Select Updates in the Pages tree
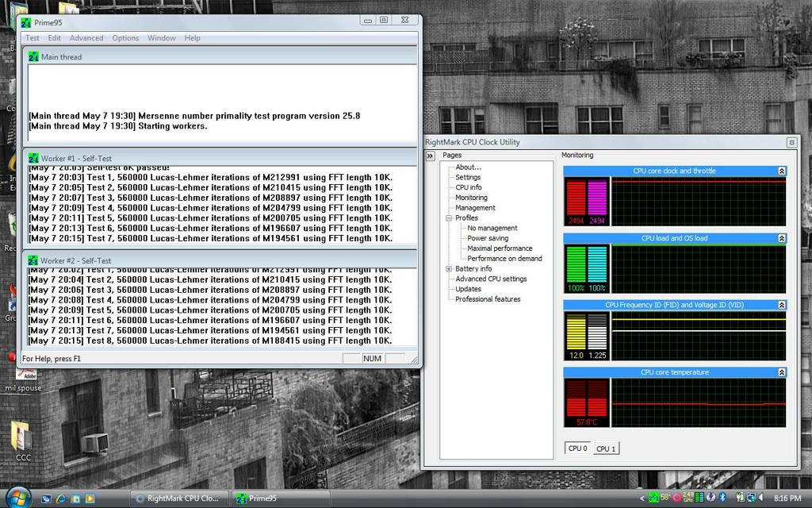812x508 pixels. tap(468, 289)
